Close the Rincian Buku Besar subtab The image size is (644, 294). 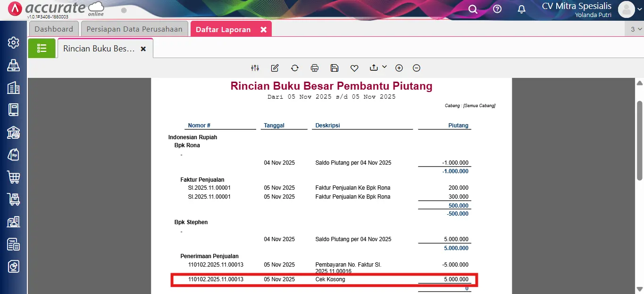[143, 49]
